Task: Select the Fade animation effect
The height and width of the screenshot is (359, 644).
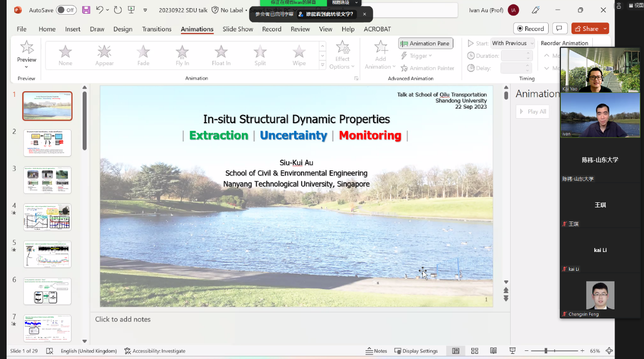Action: click(x=144, y=55)
